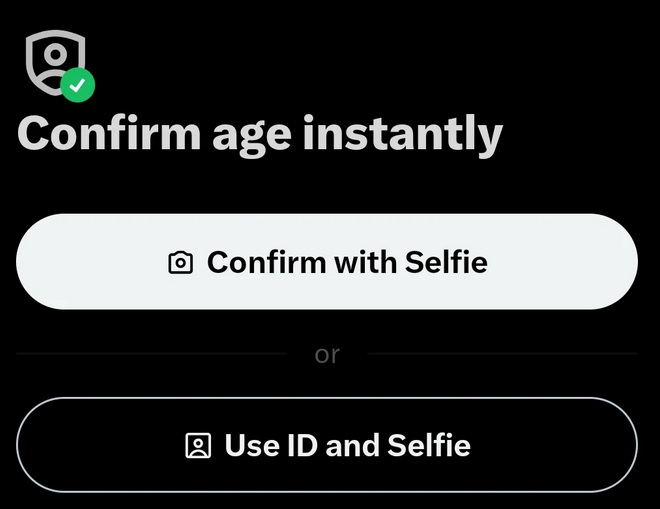Click the word 'Selfie' on the outlined button
660x509 pixels.
(x=429, y=445)
